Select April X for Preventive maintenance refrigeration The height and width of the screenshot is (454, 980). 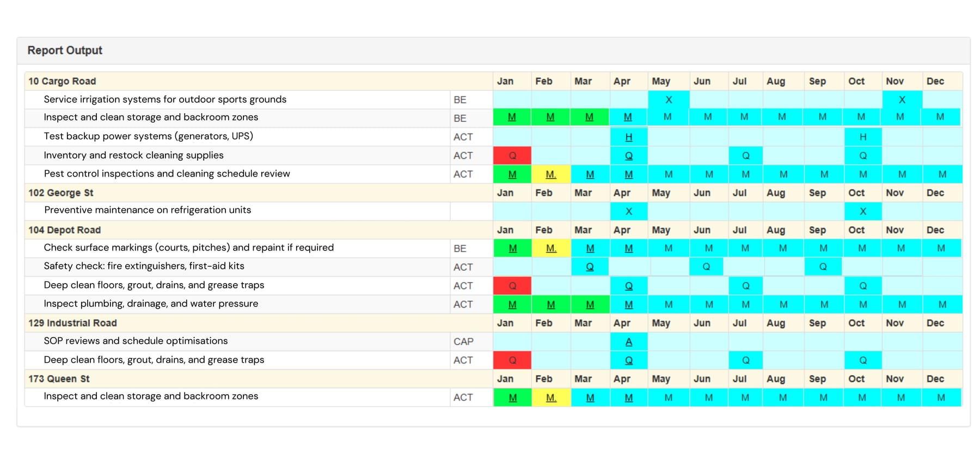click(629, 212)
